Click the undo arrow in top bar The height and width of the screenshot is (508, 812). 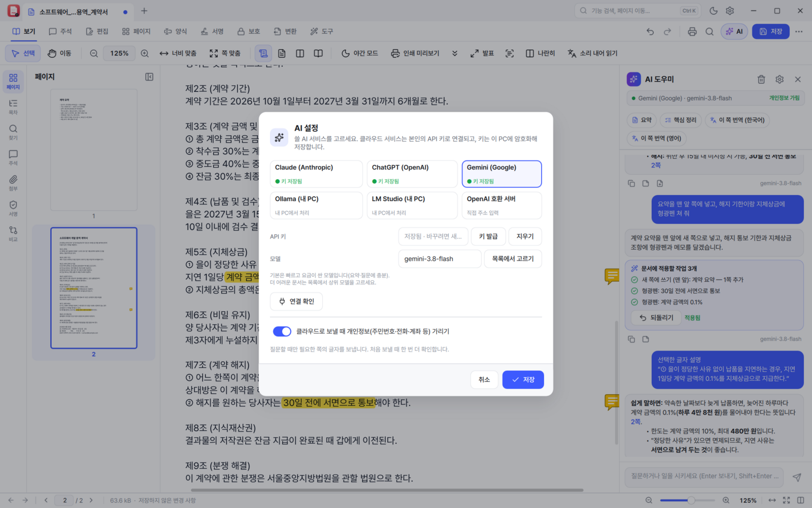[x=650, y=31]
